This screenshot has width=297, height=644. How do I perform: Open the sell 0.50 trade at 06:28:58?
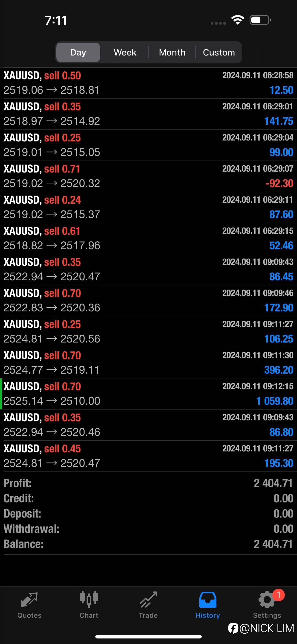pos(148,83)
